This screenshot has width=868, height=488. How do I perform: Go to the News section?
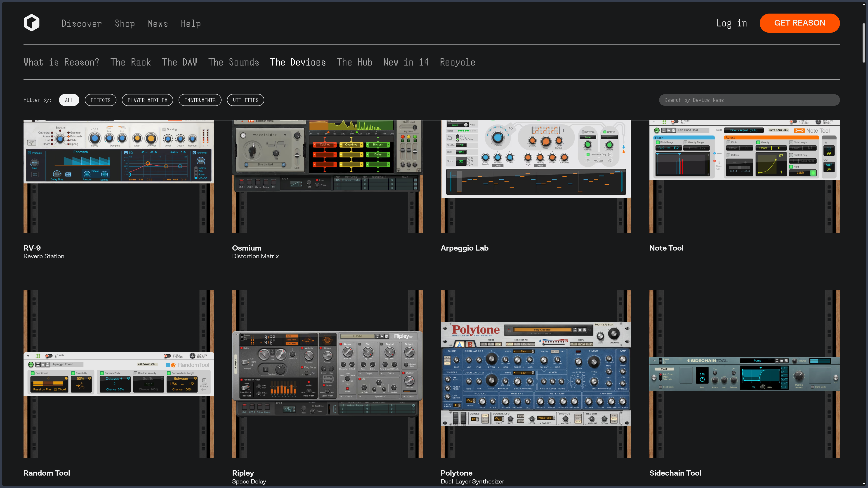click(x=158, y=23)
